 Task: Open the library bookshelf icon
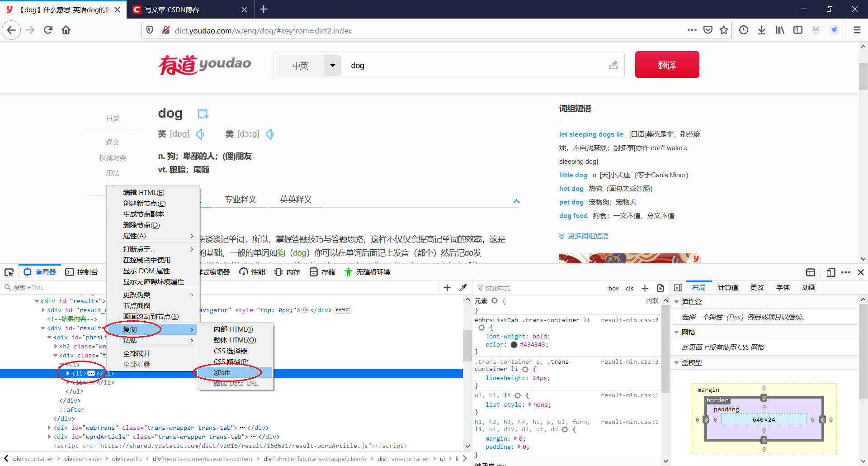pyautogui.click(x=780, y=30)
